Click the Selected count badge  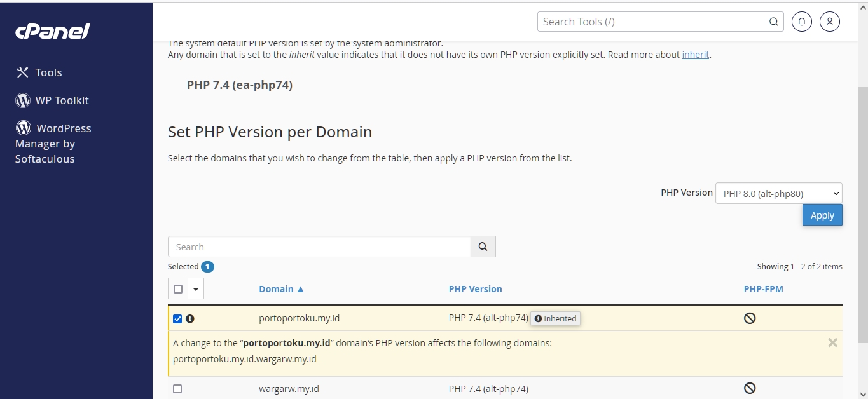(x=207, y=267)
